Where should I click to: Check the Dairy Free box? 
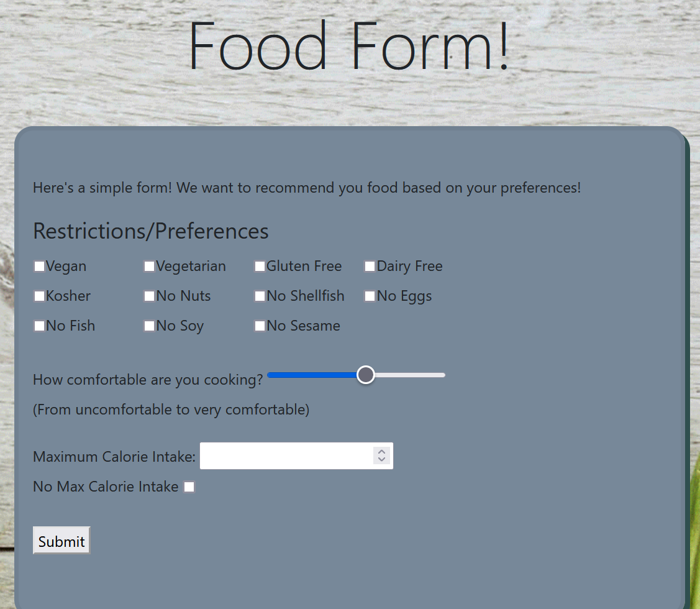pyautogui.click(x=370, y=266)
